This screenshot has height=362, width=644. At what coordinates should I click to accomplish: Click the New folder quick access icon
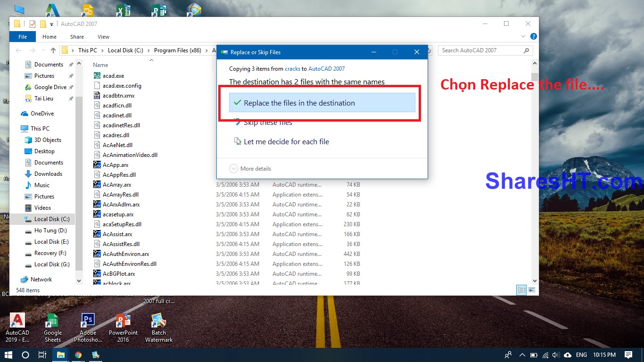click(x=43, y=24)
